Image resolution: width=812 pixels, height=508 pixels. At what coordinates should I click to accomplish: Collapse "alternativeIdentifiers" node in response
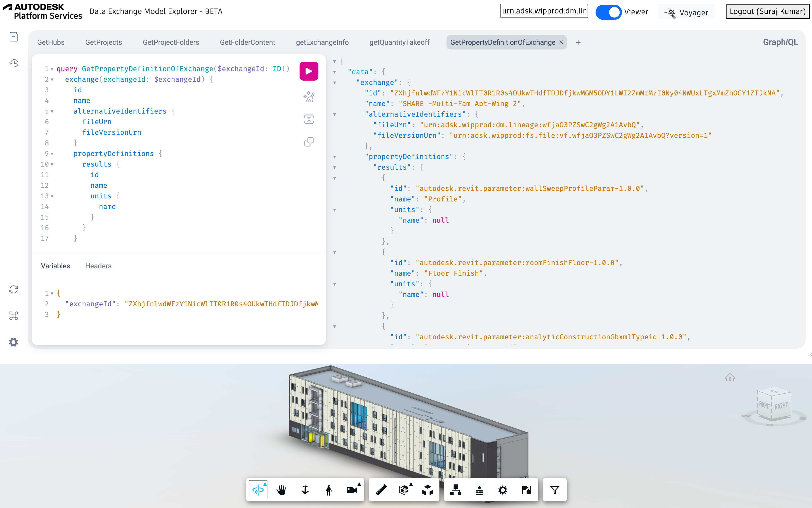coord(334,115)
